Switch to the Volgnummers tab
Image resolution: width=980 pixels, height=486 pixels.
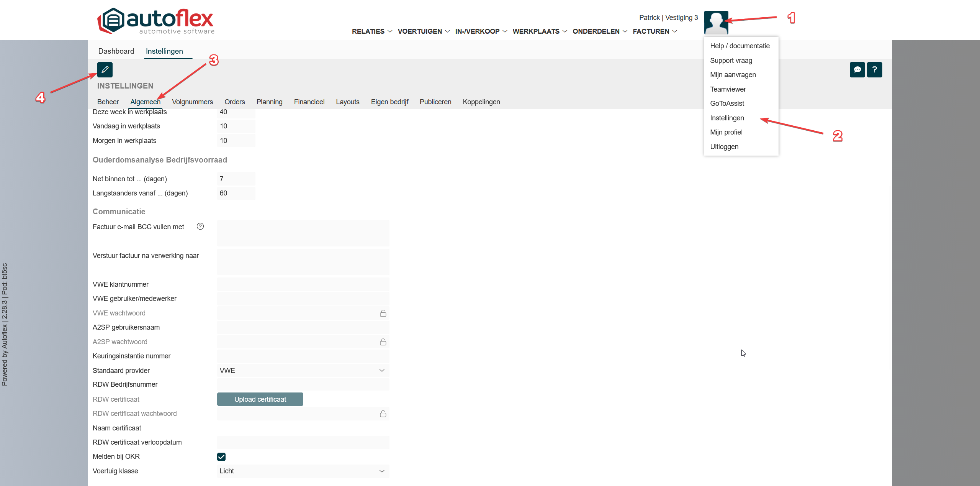[x=192, y=102]
